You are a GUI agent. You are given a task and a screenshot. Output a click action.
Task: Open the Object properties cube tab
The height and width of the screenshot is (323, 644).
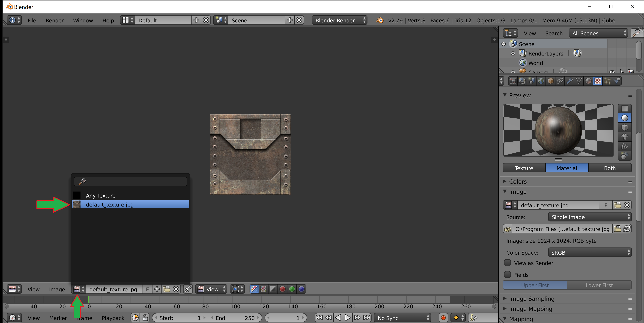(x=551, y=81)
